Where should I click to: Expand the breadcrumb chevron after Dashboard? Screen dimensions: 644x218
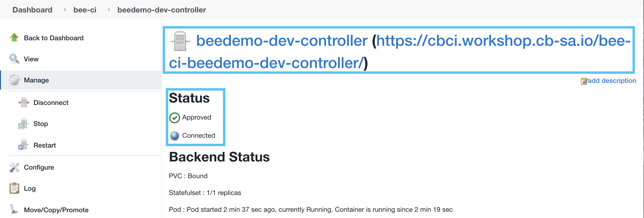click(x=65, y=10)
